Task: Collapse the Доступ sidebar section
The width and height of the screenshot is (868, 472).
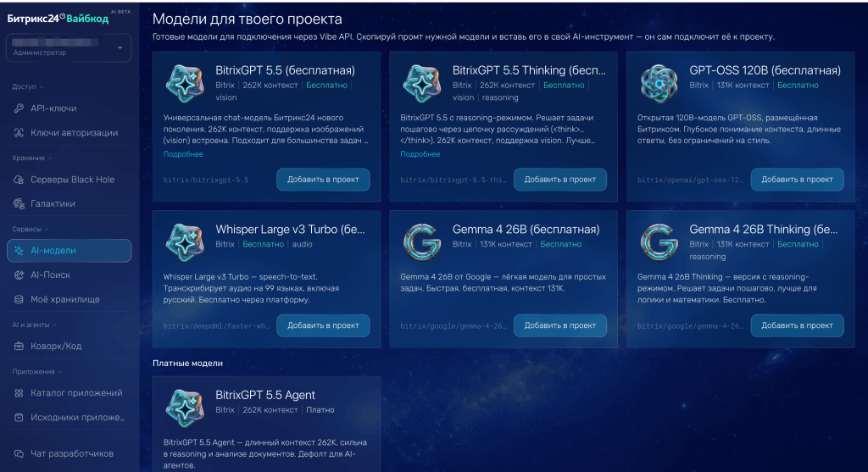Action: (x=28, y=86)
